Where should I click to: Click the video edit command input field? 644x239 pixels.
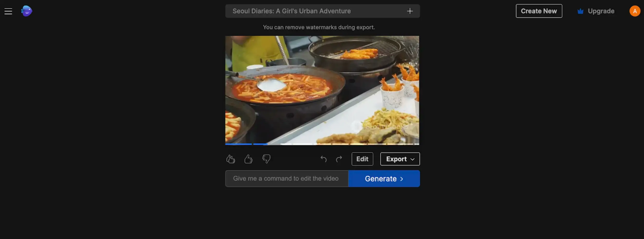(x=286, y=178)
